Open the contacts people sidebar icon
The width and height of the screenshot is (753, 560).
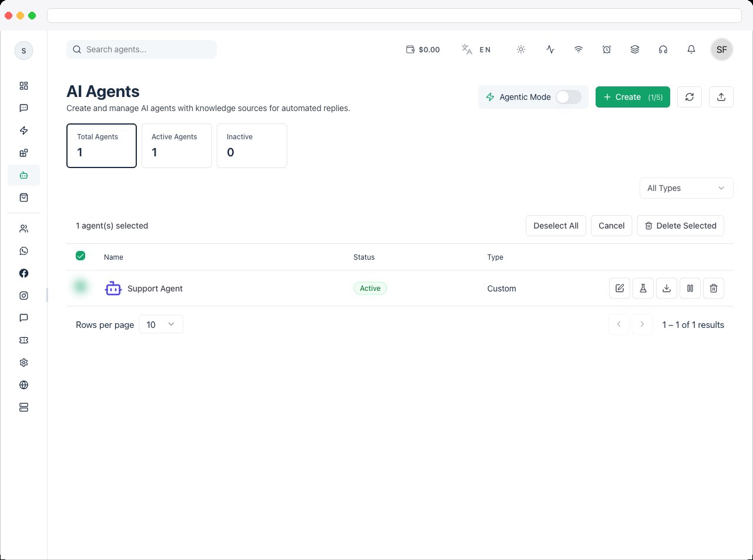click(x=23, y=229)
